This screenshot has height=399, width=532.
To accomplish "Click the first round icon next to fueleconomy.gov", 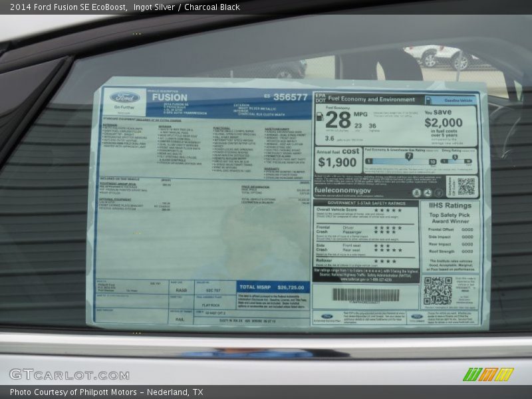I will point(417,193).
